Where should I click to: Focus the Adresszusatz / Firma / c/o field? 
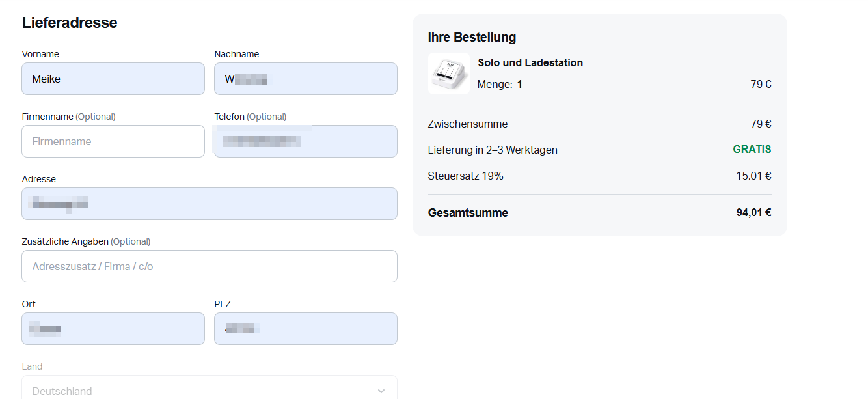point(210,266)
